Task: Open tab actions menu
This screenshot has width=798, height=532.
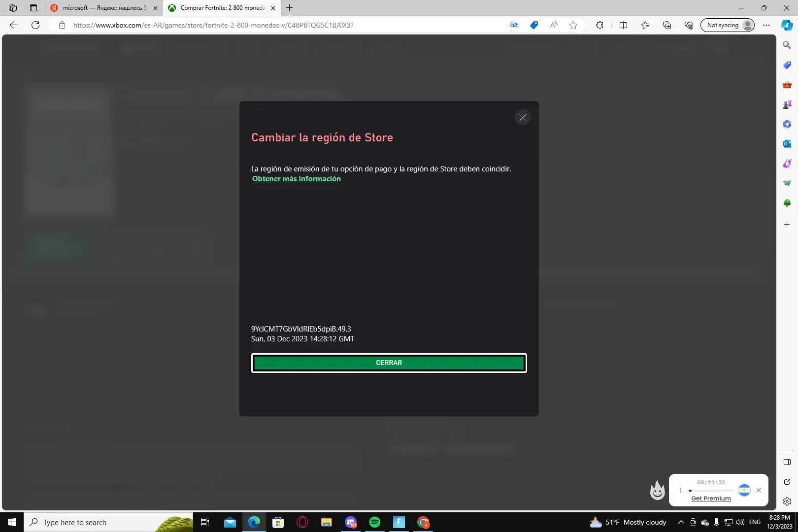Action: (33, 8)
